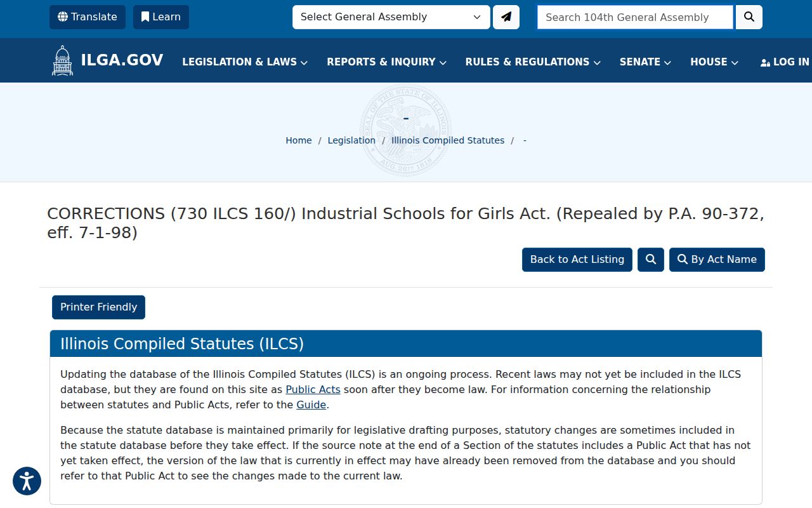This screenshot has height=508, width=812.
Task: Click the Log In link
Action: click(785, 62)
